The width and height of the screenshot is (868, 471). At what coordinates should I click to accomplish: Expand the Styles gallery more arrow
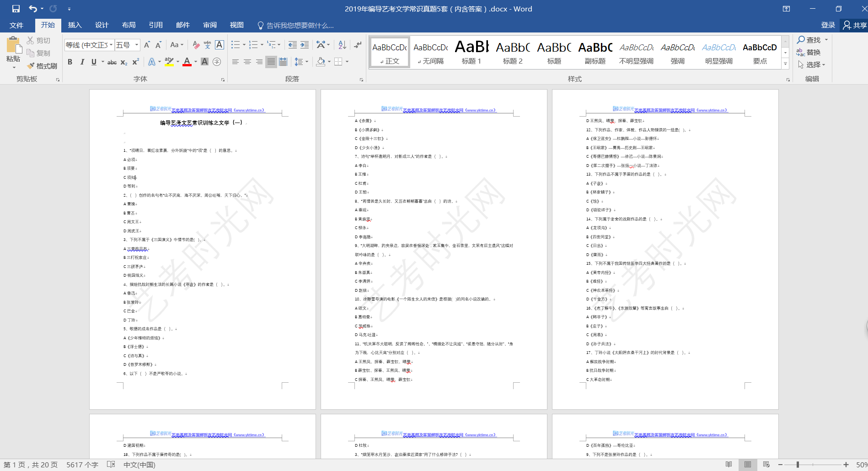click(x=785, y=64)
